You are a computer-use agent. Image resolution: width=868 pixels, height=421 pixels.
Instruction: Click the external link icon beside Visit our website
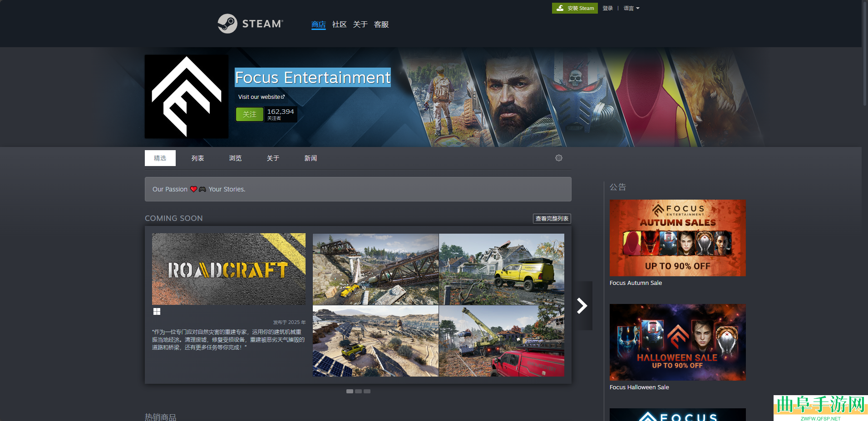click(x=283, y=97)
